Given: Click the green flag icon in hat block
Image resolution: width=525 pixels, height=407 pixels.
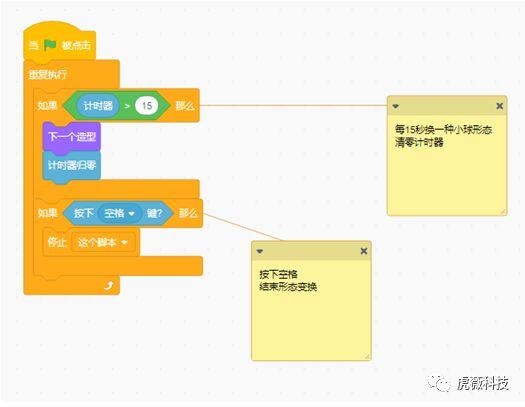Looking at the screenshot, I should click(50, 45).
